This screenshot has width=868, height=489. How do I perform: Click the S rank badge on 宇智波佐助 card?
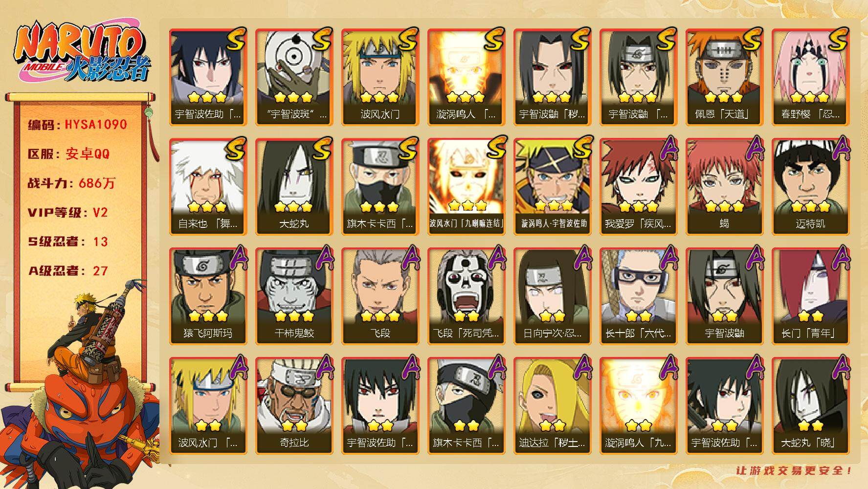tap(235, 40)
